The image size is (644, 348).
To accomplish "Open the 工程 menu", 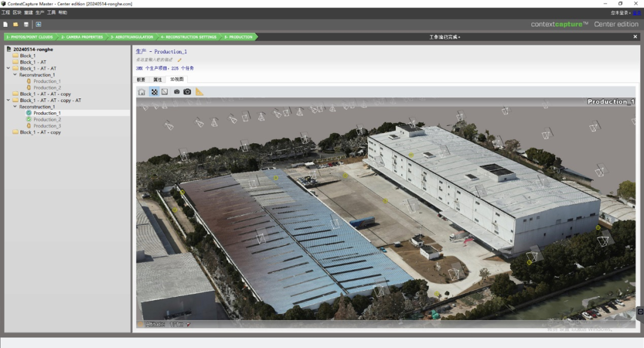I will tap(6, 13).
